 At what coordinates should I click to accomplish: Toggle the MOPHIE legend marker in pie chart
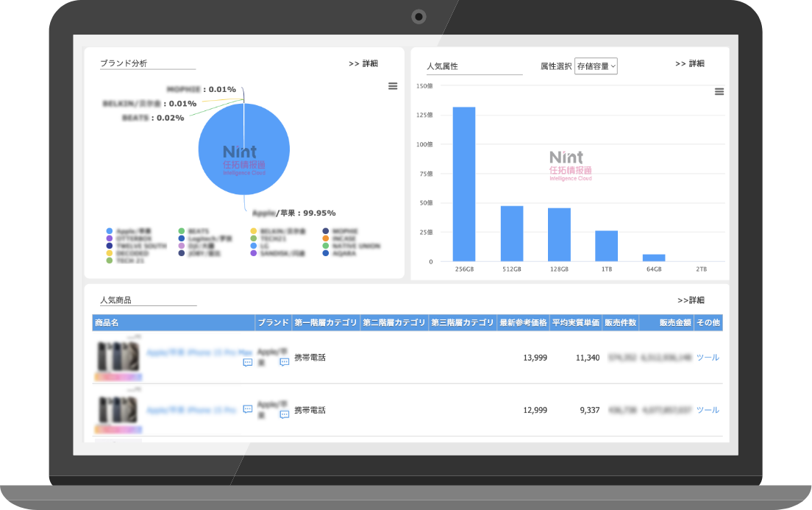point(326,231)
